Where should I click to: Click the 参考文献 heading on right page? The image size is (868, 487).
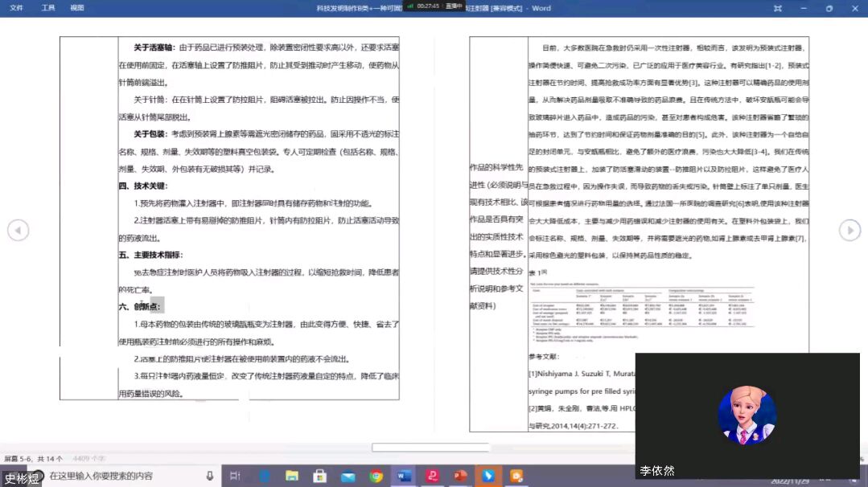544,357
